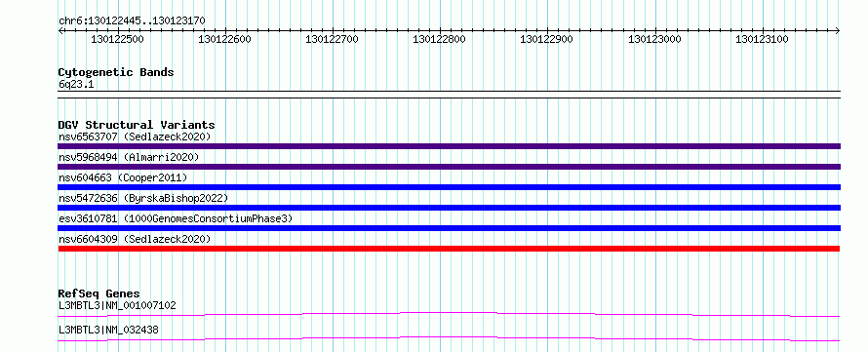Open variant nsv5968494 (Almarri2020) label
The height and width of the screenshot is (352, 868).
click(x=129, y=157)
